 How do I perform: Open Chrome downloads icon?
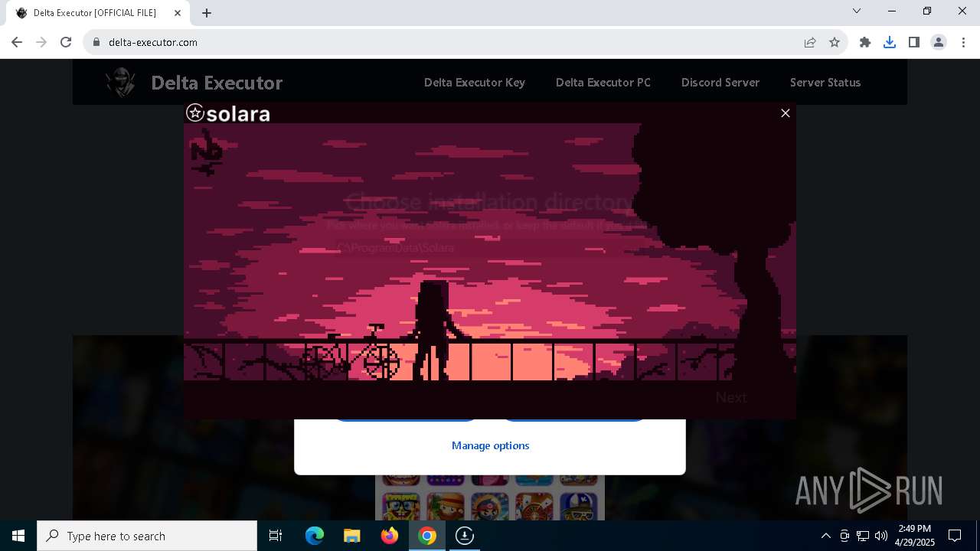point(890,42)
